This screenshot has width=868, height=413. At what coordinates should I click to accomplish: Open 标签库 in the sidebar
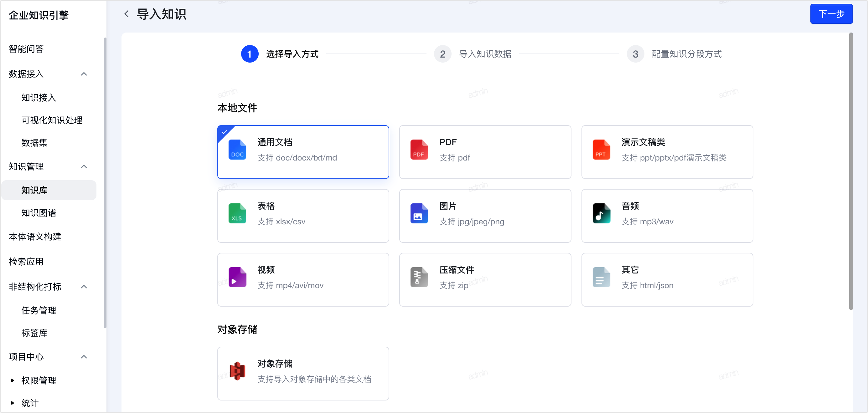[34, 333]
